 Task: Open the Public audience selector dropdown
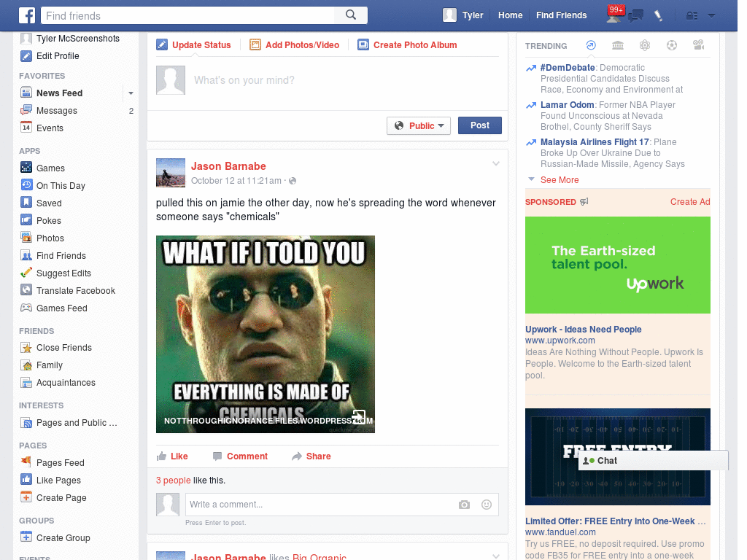tap(419, 125)
